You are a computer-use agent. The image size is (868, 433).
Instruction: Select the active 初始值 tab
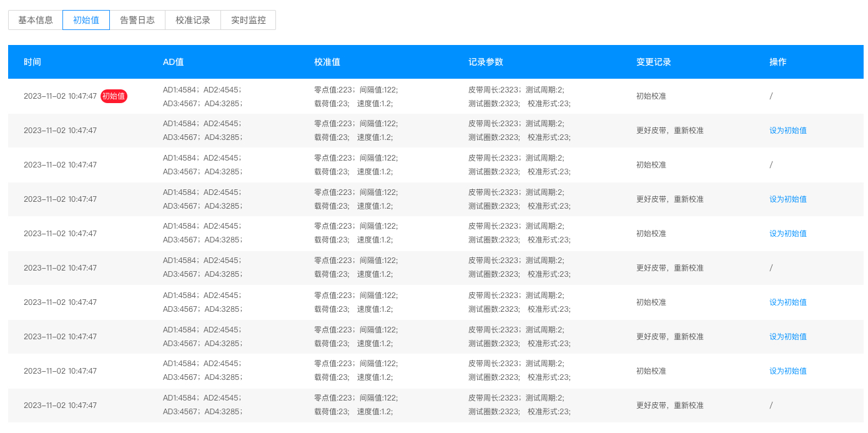pos(86,19)
